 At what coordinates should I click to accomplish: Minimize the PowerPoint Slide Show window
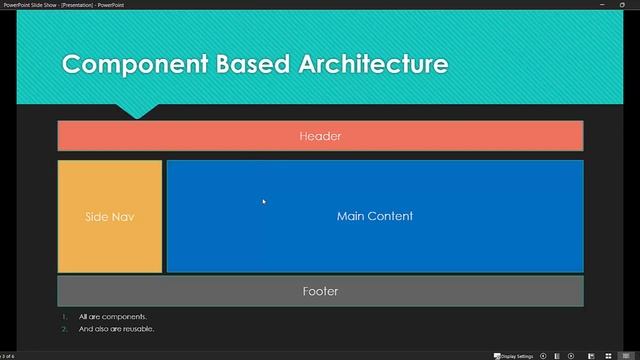[x=602, y=5]
